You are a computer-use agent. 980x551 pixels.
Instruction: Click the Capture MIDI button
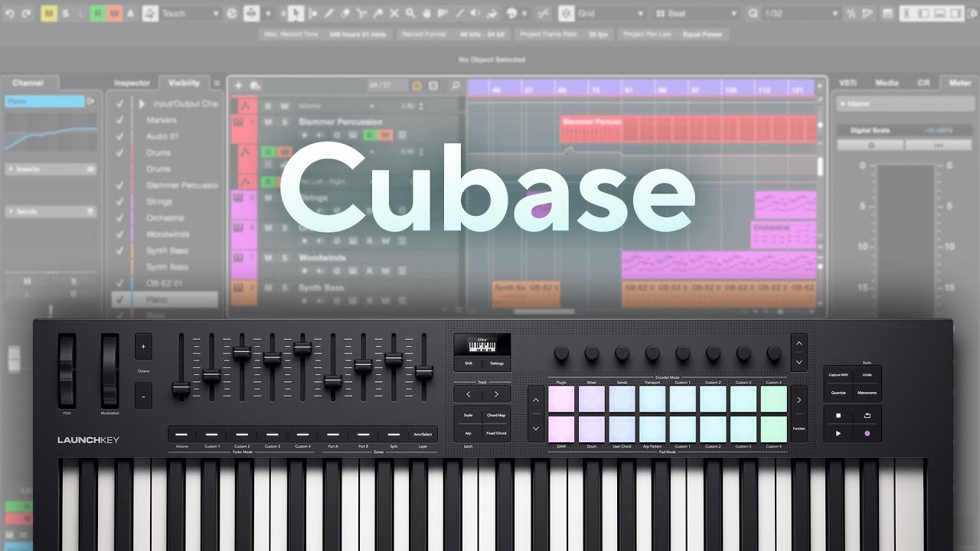[838, 375]
